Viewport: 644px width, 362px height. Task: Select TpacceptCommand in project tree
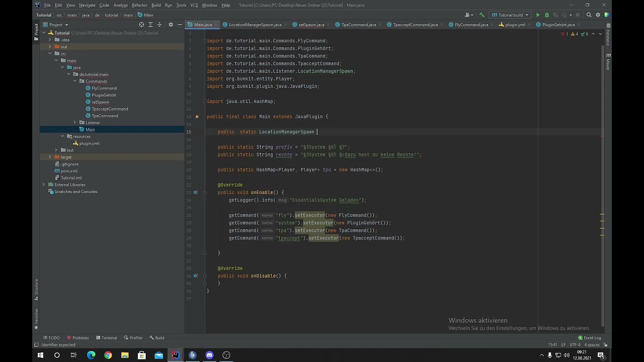[x=110, y=109]
